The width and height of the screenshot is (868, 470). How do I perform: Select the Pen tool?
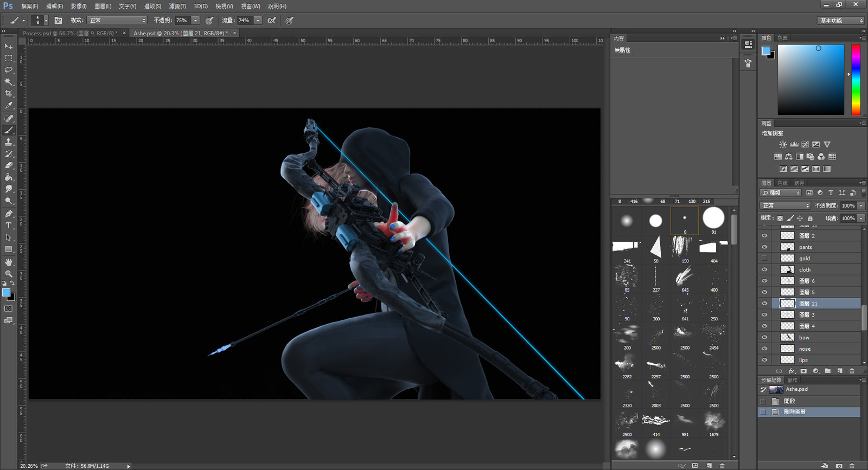[9, 214]
